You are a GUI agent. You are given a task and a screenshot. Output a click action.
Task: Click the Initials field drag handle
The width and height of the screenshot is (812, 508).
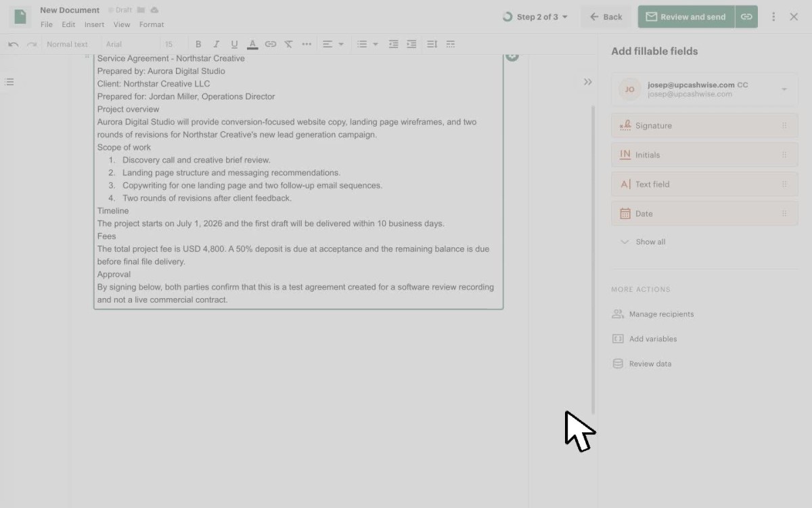(x=784, y=155)
